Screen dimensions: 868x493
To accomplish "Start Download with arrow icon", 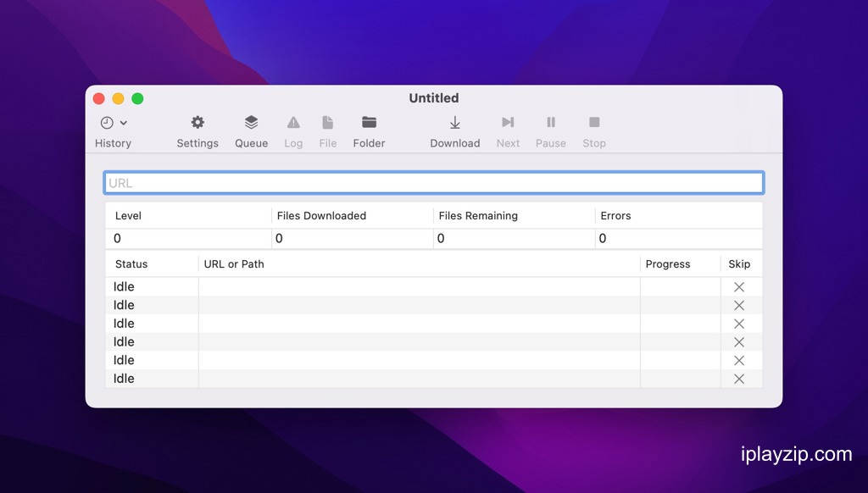I will point(455,122).
